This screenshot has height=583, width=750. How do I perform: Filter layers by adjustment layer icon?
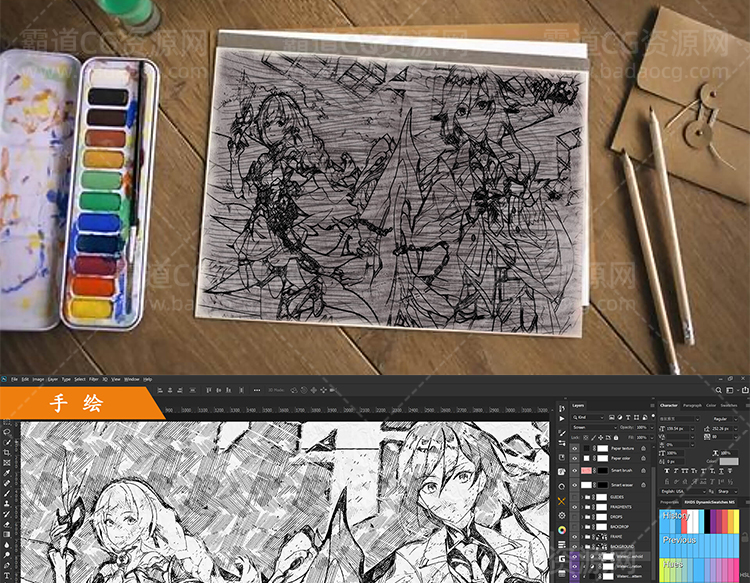[620, 418]
